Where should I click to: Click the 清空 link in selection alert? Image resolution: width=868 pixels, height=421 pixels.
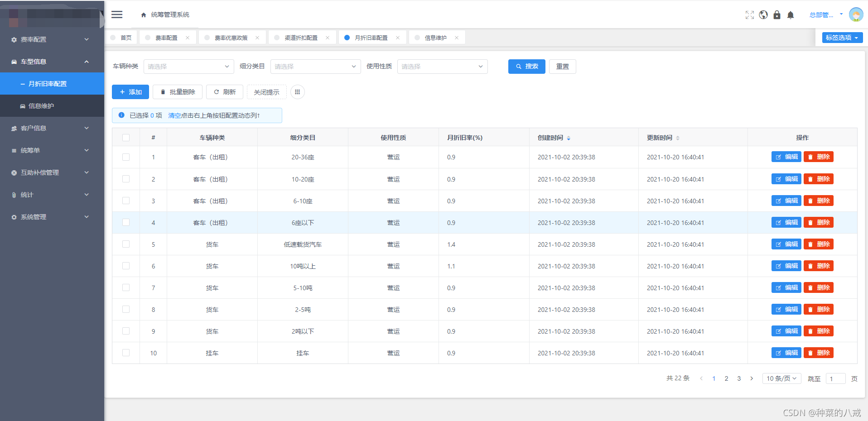(x=174, y=115)
